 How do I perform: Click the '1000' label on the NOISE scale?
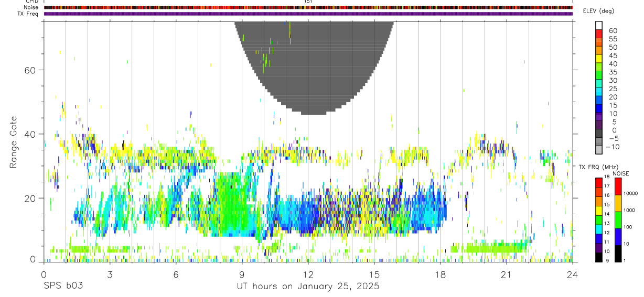(x=629, y=210)
